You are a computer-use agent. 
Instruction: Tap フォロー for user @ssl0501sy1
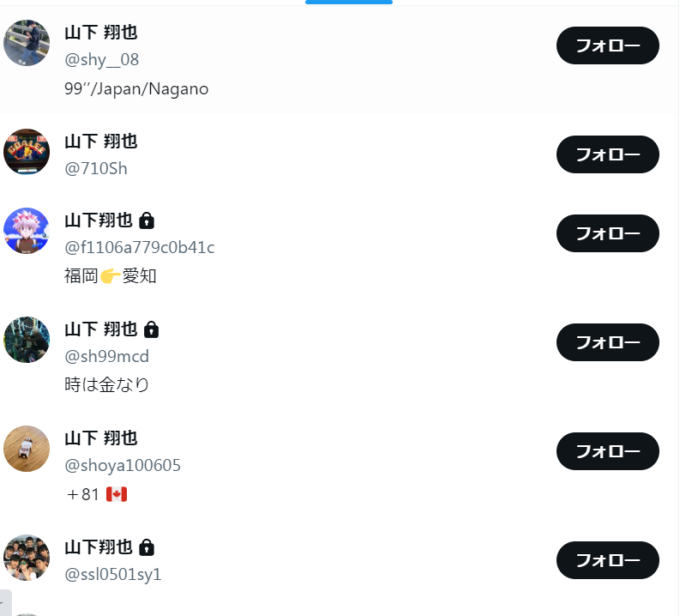[607, 560]
